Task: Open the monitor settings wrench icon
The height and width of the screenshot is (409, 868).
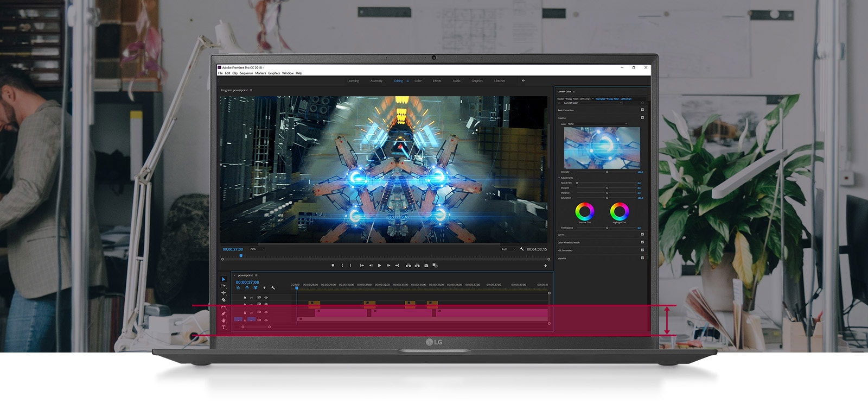Action: tap(522, 249)
